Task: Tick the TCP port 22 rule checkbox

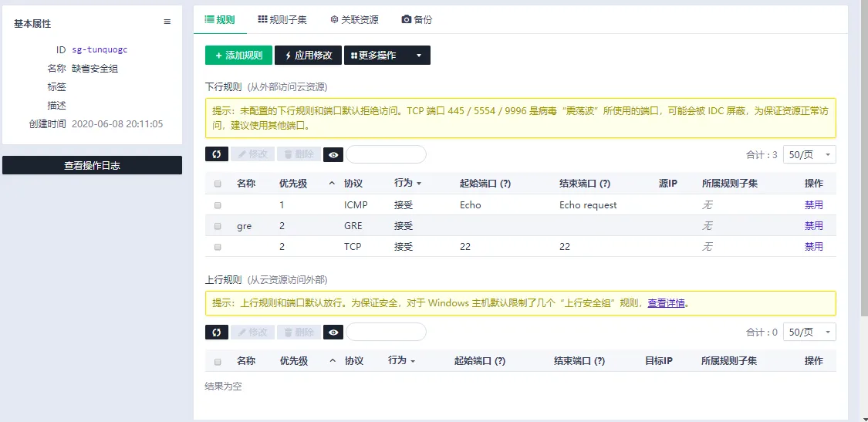Action: (218, 247)
